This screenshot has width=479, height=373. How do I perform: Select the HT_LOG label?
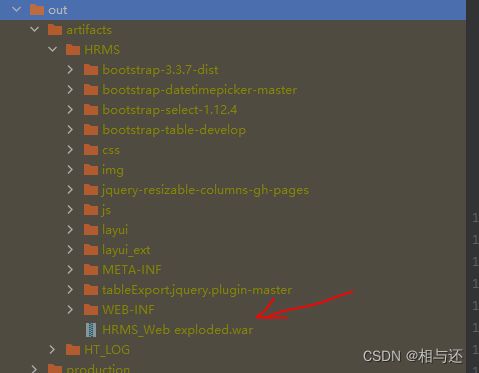click(107, 350)
